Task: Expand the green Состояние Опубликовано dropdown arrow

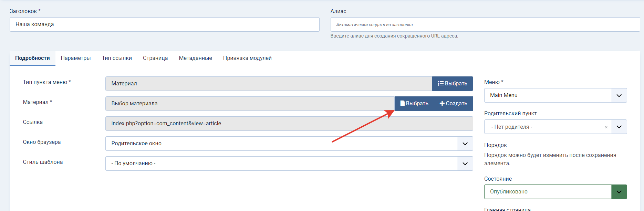Action: click(x=619, y=192)
